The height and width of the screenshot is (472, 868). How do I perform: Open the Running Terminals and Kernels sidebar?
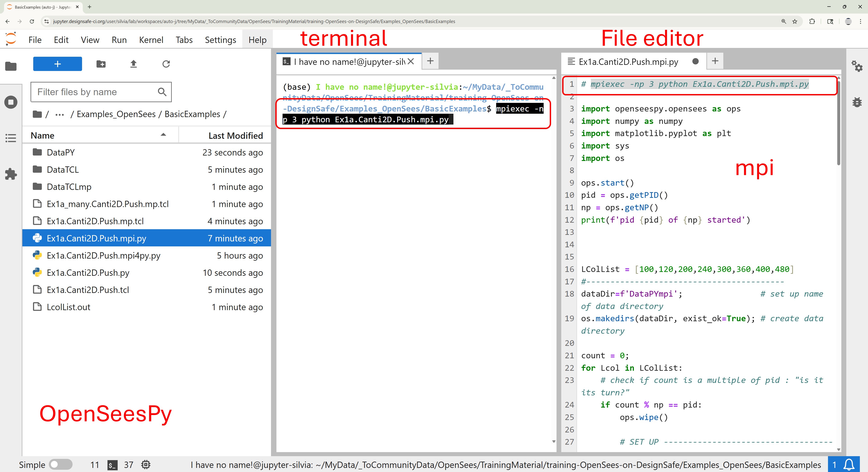[x=11, y=102]
